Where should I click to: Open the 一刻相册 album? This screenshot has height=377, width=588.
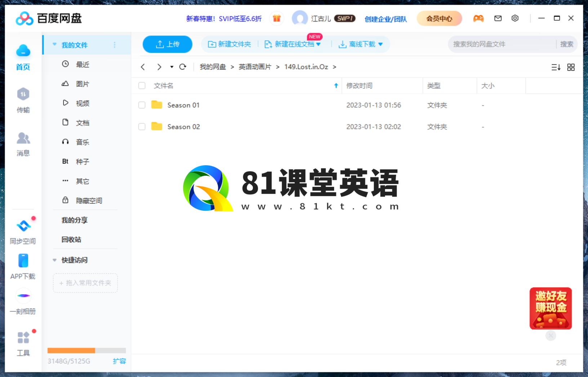[x=23, y=302]
